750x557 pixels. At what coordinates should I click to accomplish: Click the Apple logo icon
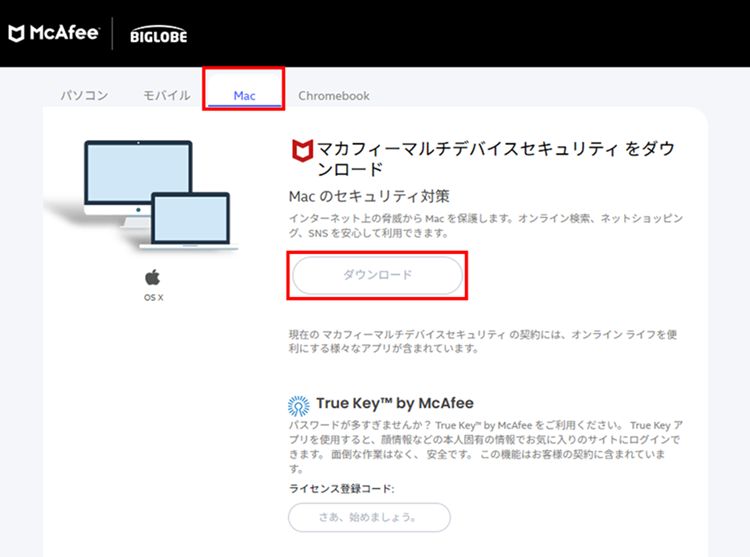click(x=153, y=277)
